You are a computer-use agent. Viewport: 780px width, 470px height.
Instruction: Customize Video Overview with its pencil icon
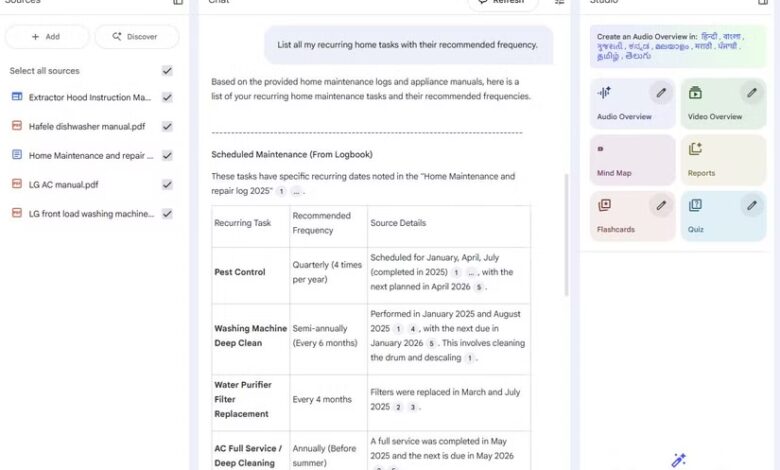pyautogui.click(x=751, y=93)
